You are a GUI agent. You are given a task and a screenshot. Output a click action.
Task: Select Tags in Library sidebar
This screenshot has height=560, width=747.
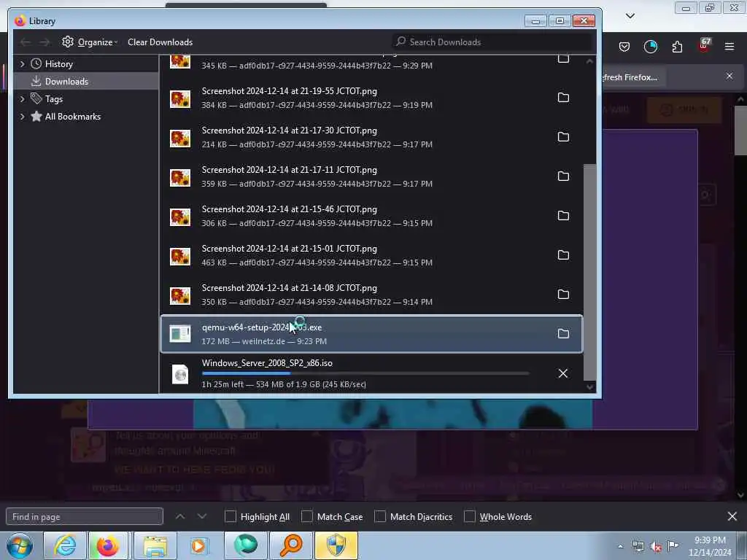54,99
